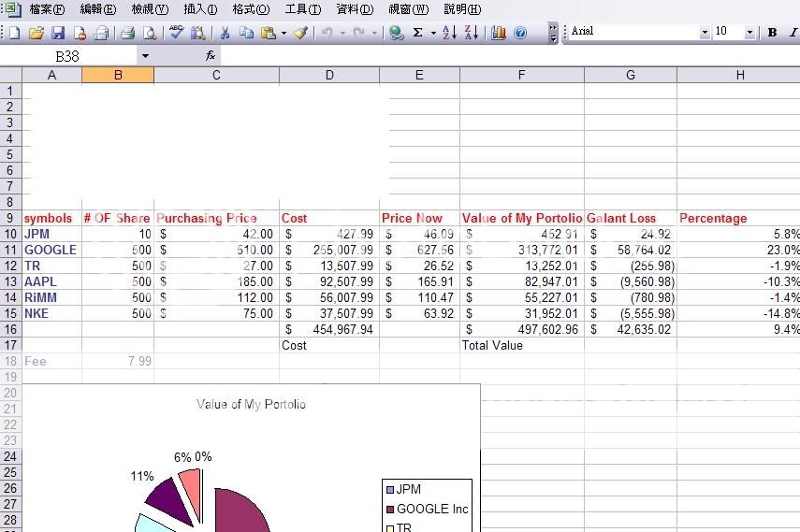
Task: Click inside the Name Box showing B38
Action: (x=68, y=56)
